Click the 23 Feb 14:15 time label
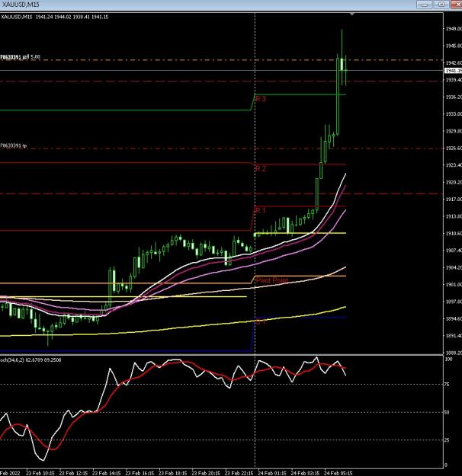 point(107,473)
